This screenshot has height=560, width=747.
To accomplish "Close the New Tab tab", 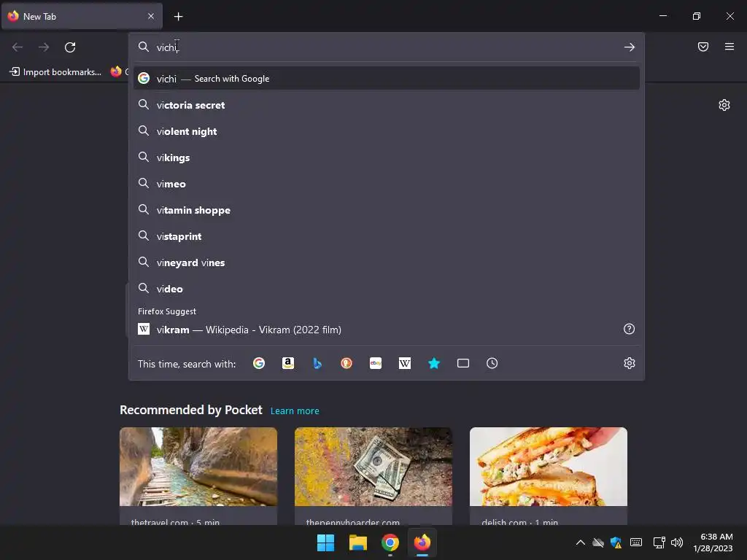I will pos(151,16).
